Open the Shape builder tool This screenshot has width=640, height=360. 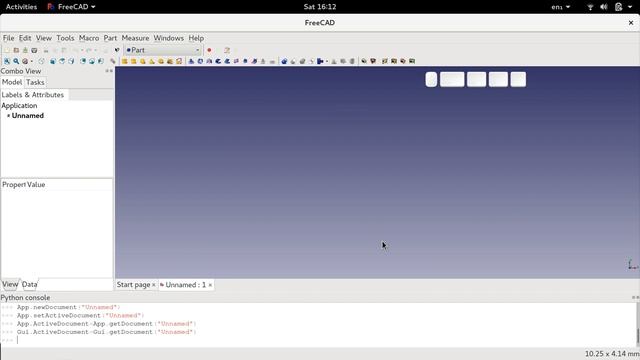pos(179,61)
